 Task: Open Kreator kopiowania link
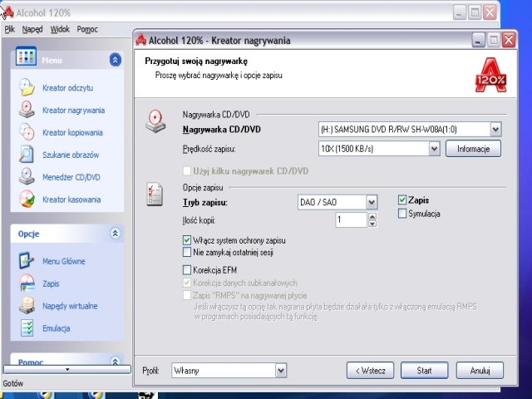click(72, 133)
